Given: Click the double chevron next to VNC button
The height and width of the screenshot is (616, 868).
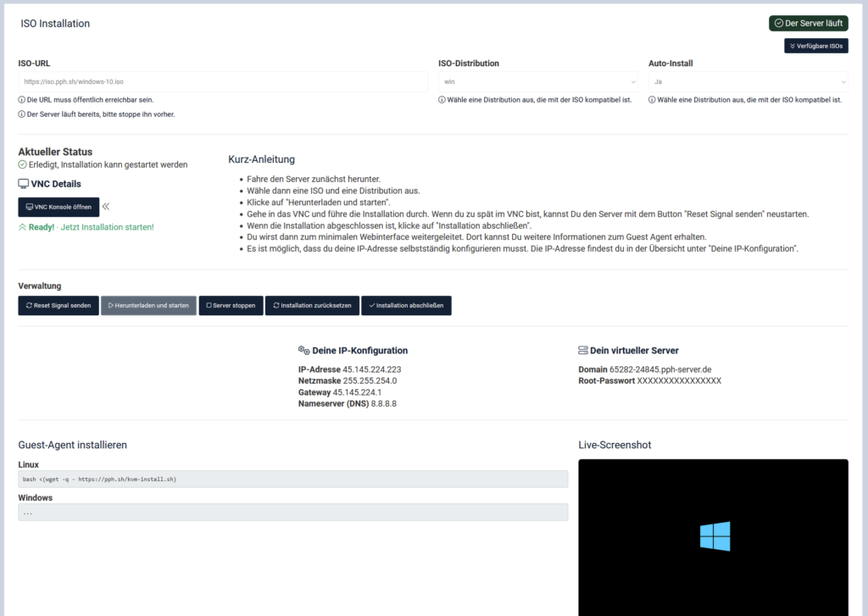Looking at the screenshot, I should [x=106, y=207].
